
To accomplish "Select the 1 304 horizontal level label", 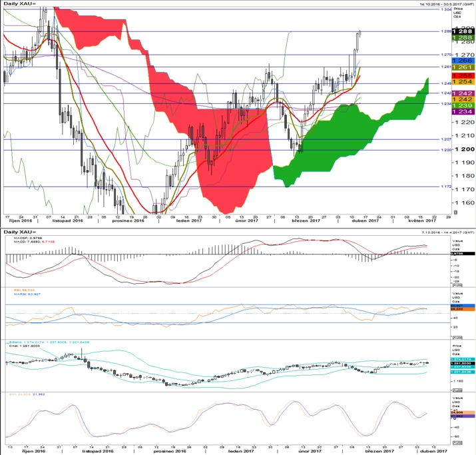I will (443, 9).
